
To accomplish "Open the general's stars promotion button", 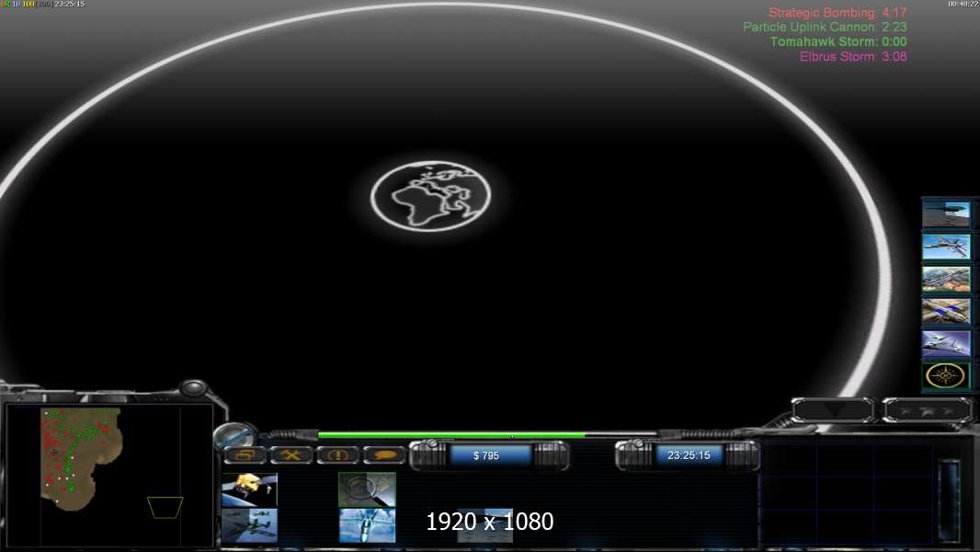I will [928, 410].
